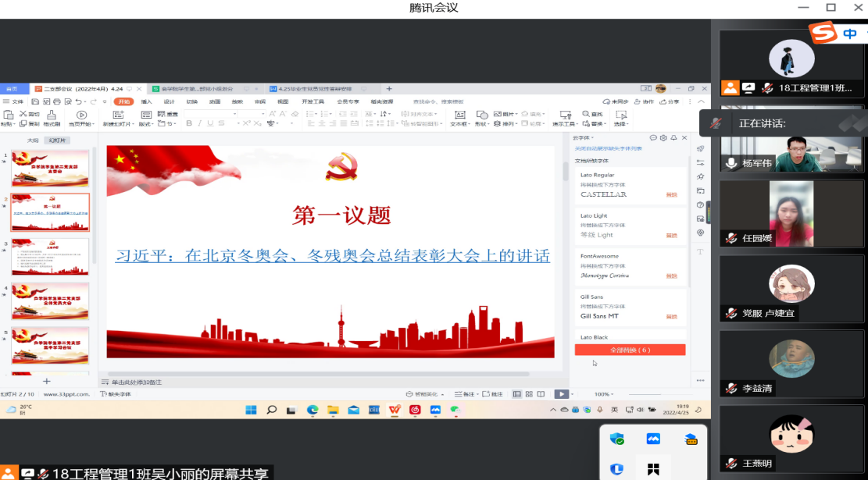
Task: Toggle Bold formatting in the ribbon
Action: 189,123
